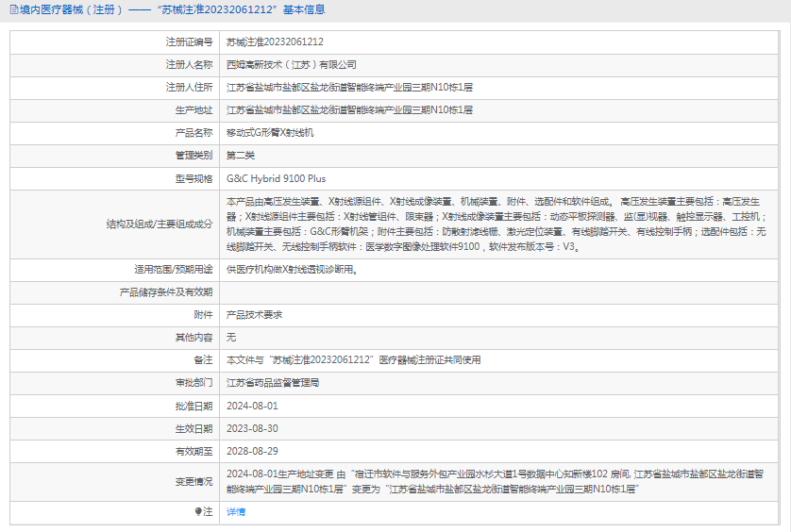Select the 无 value in 其他内容 row
This screenshot has height=532, width=791.
(x=231, y=338)
